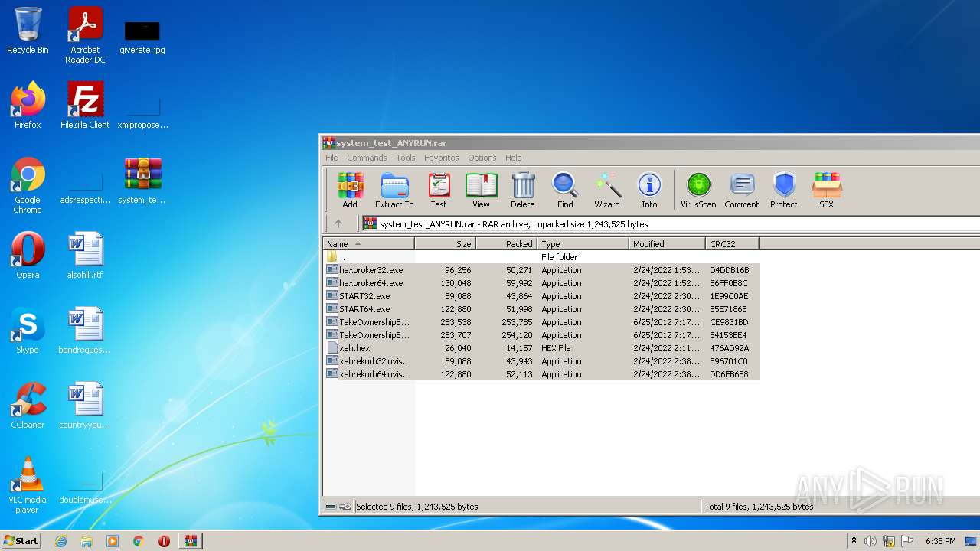Image resolution: width=980 pixels, height=551 pixels.
Task: Go up one folder level arrow
Action: click(x=338, y=224)
